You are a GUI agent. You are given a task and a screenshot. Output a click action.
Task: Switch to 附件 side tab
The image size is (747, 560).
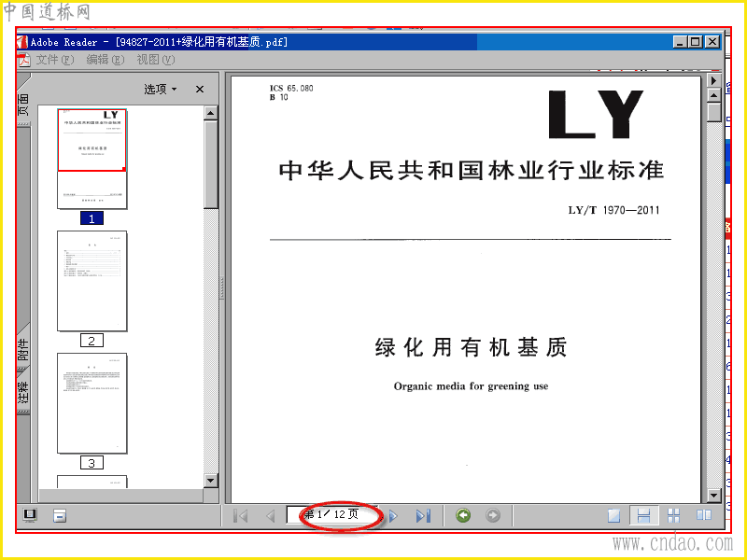tap(23, 349)
